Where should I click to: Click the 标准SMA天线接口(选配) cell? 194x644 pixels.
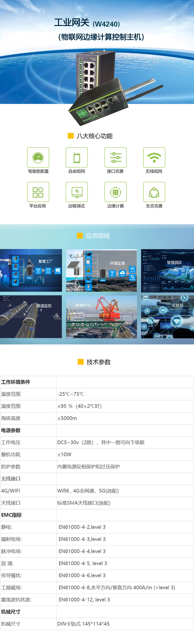[125, 503]
